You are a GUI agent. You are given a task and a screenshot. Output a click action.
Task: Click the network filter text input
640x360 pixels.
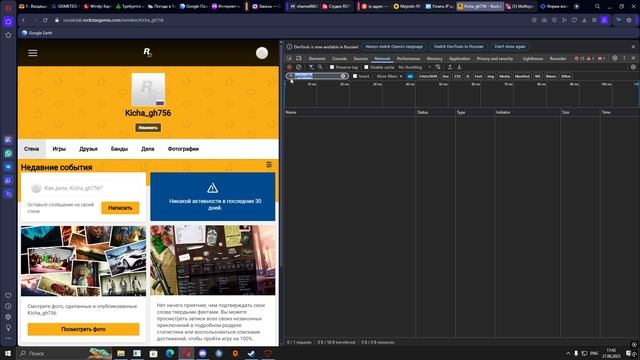pos(317,76)
